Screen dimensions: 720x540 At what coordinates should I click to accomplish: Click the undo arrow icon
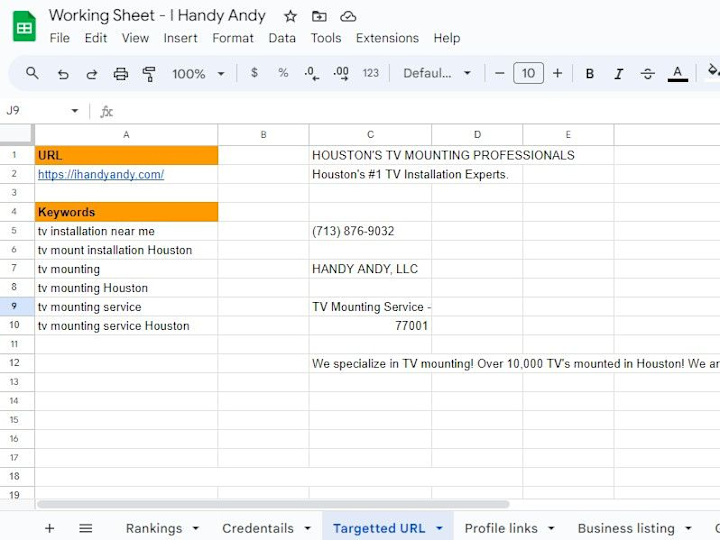63,73
